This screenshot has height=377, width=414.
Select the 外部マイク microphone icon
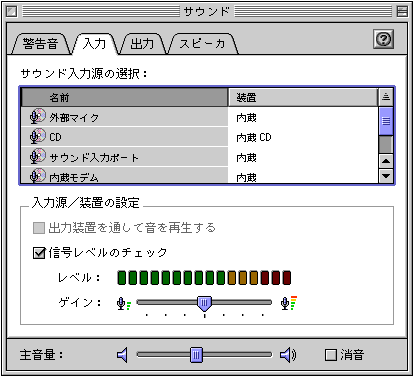(x=37, y=116)
